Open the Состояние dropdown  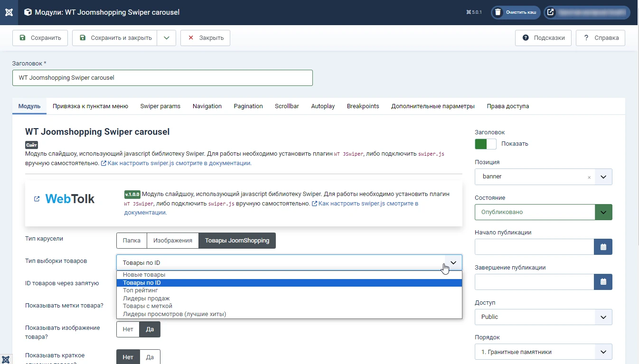point(543,212)
